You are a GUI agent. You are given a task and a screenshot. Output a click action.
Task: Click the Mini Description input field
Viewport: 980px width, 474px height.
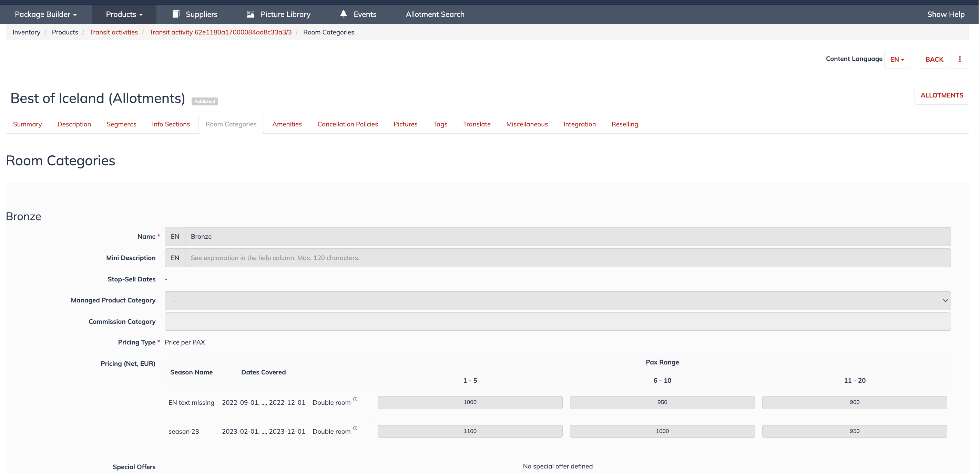(x=568, y=258)
